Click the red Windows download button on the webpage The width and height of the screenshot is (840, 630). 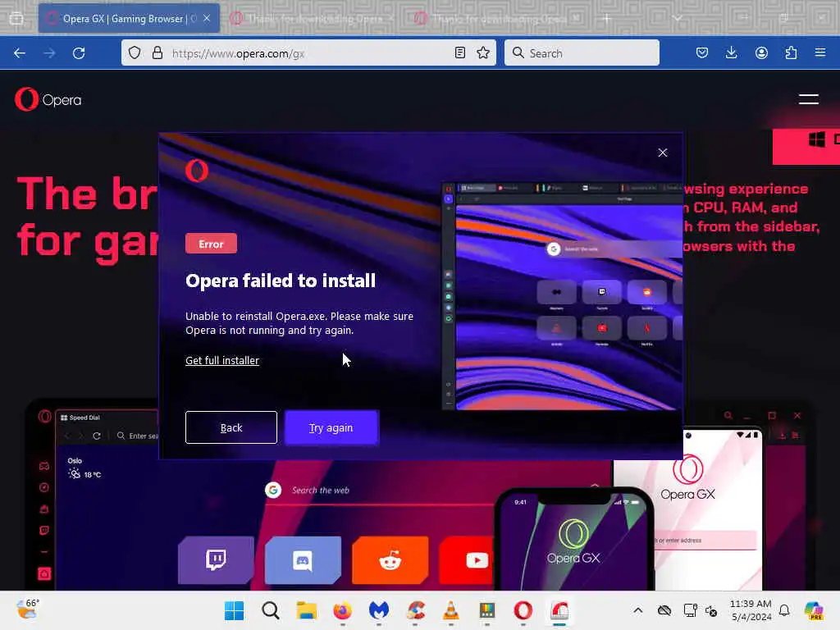pyautogui.click(x=806, y=146)
